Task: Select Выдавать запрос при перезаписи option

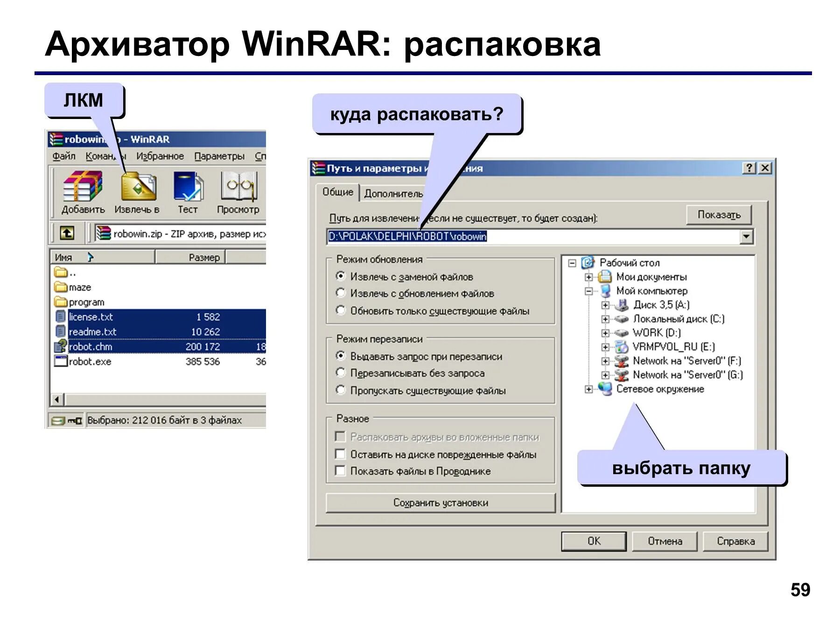Action: (341, 356)
